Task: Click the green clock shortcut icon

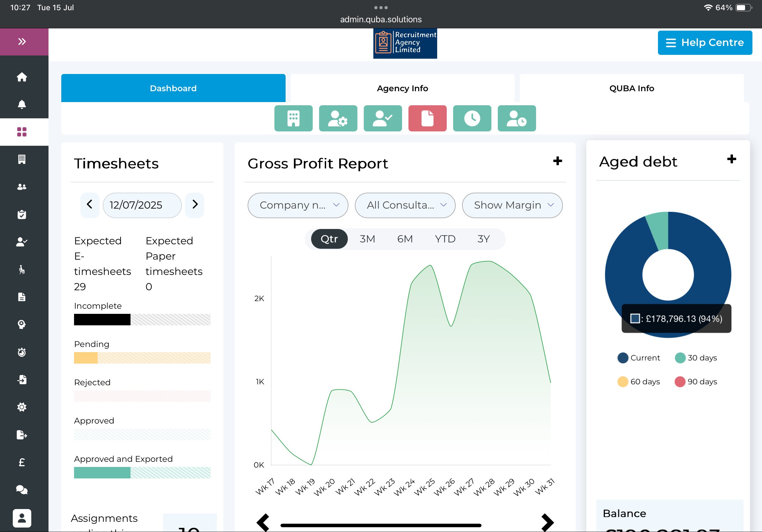Action: 472,118
